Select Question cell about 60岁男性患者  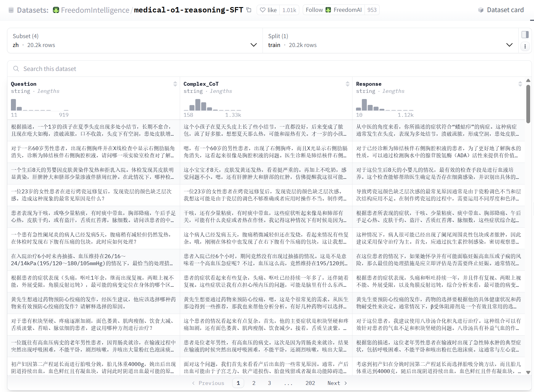coord(93,152)
